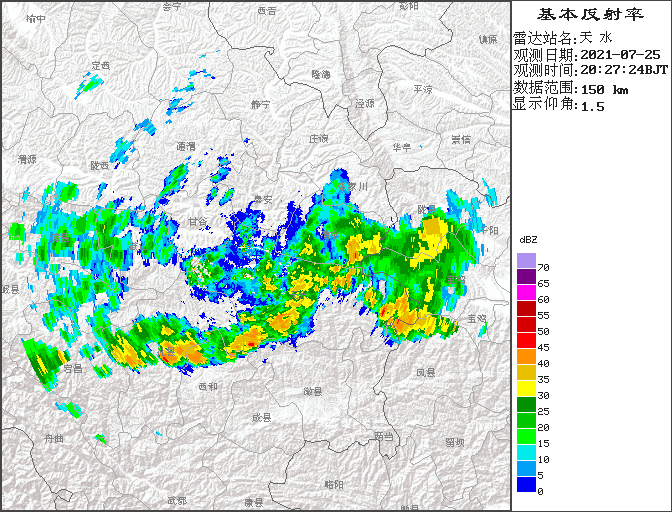672x512 pixels.
Task: Select the 65 dBZ purple legend swatch
Action: click(526, 277)
